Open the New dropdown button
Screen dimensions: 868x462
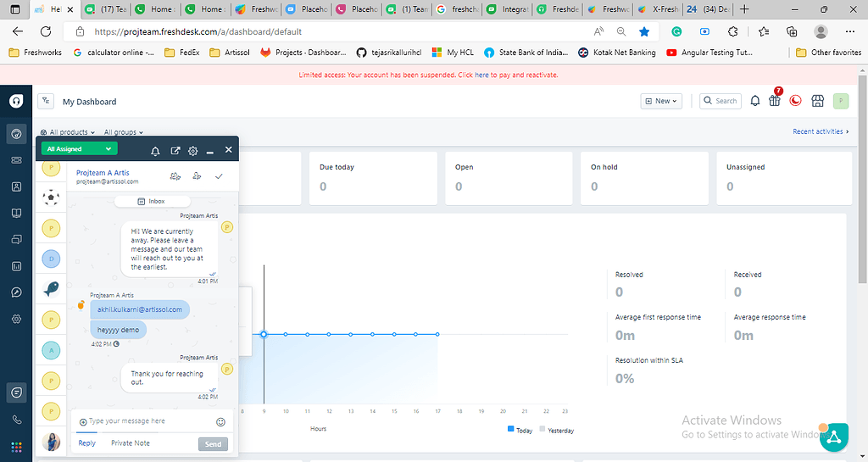pos(661,101)
